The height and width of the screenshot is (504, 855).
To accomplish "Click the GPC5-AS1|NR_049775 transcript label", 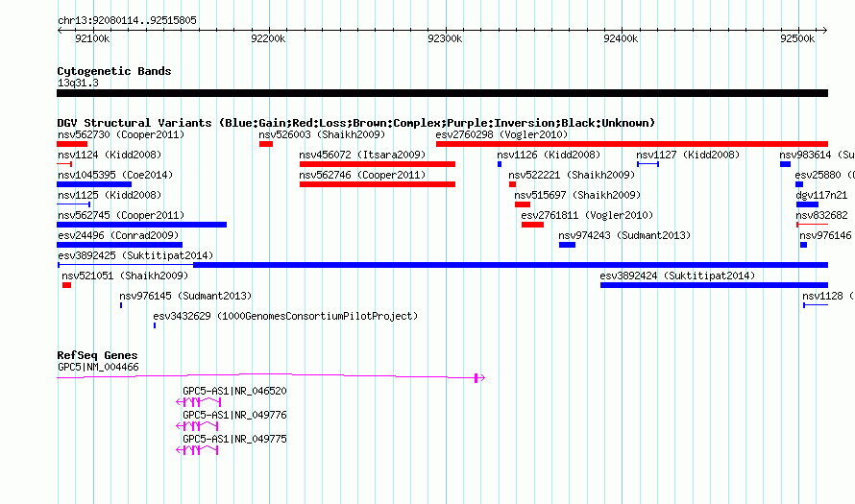I will (x=234, y=439).
